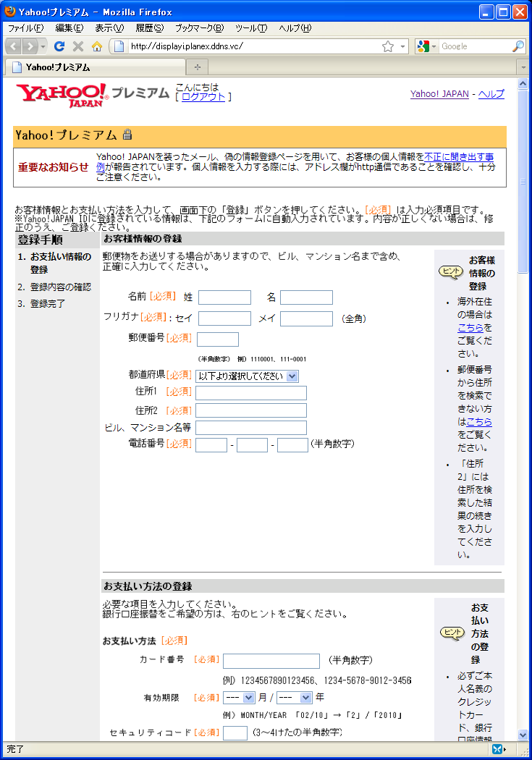This screenshot has height=760, width=532.
Task: Click the URL address bar field
Action: coord(254,46)
